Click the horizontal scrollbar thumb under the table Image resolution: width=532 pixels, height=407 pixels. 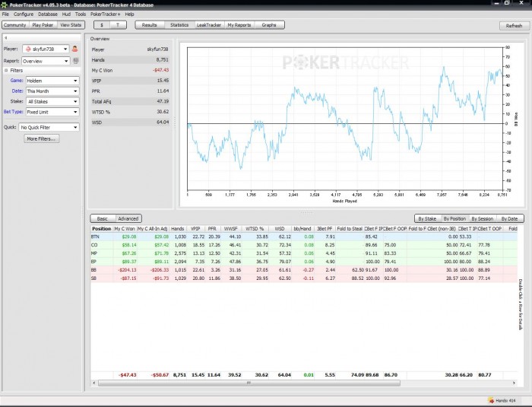tap(249, 383)
